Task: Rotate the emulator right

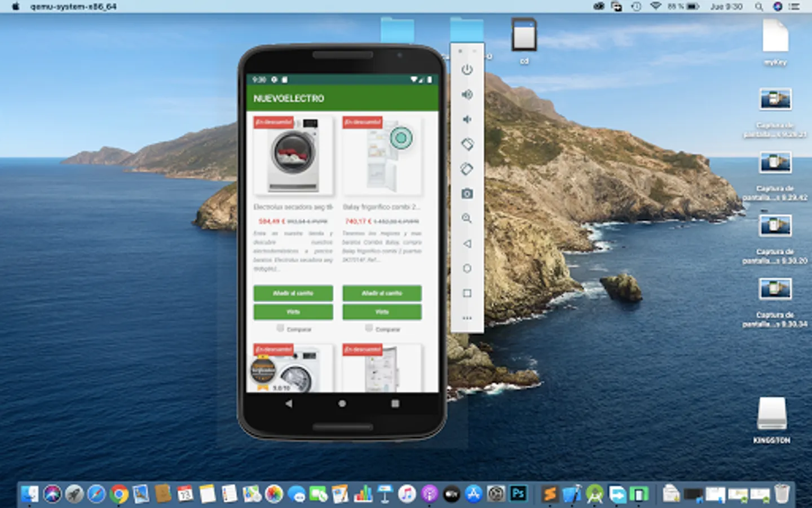Action: [467, 169]
